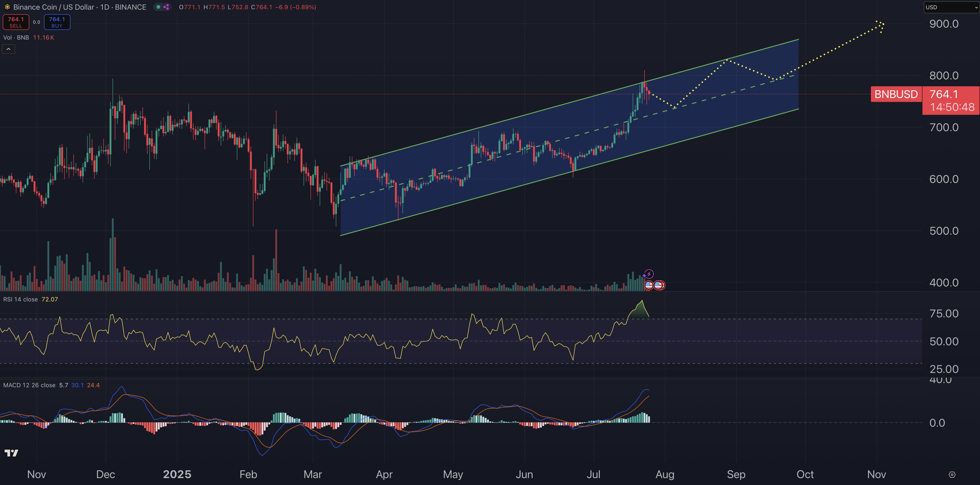Click the Vol · BNB legend label
This screenshot has width=980, height=485.
(16, 37)
